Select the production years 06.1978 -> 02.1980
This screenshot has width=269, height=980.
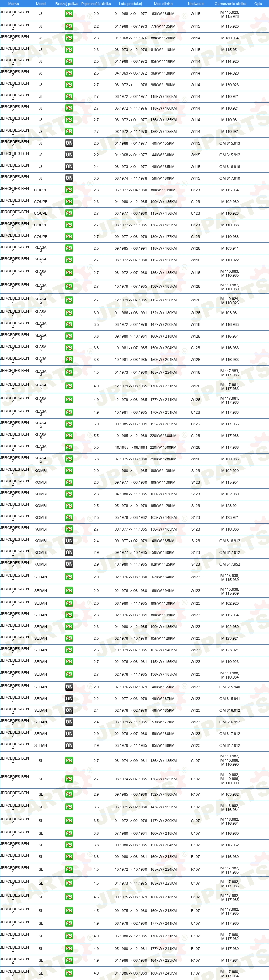click(131, 923)
